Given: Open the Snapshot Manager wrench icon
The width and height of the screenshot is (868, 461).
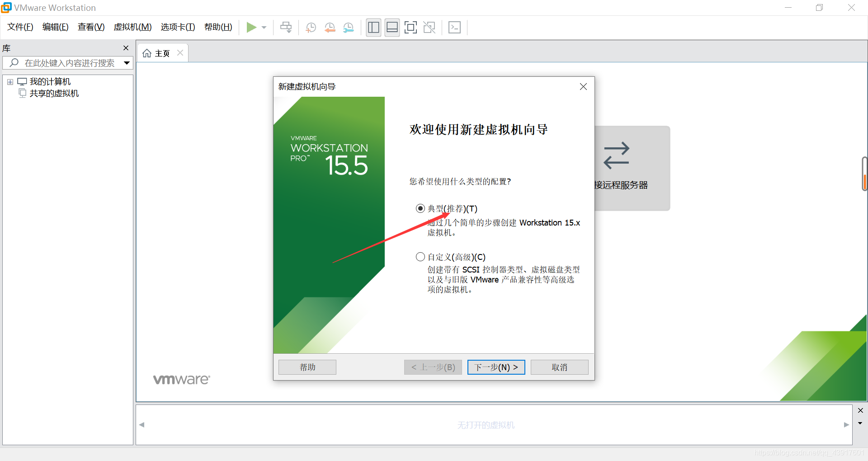Looking at the screenshot, I should pyautogui.click(x=349, y=28).
